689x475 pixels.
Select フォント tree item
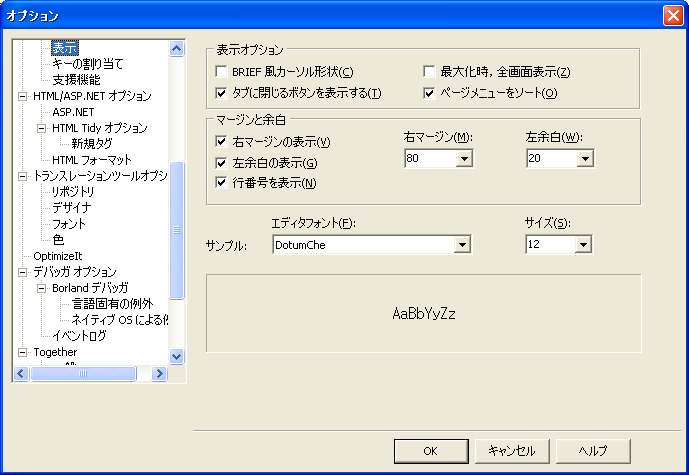click(69, 224)
